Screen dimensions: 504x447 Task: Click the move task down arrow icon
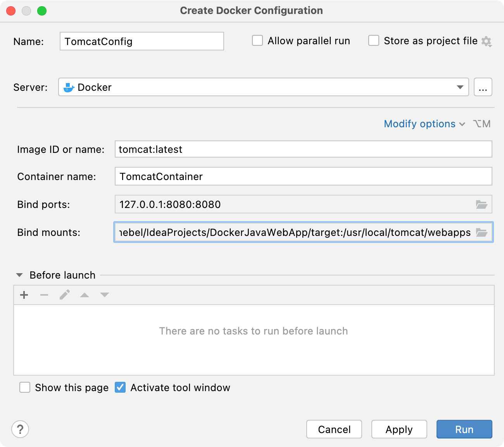[x=104, y=295]
